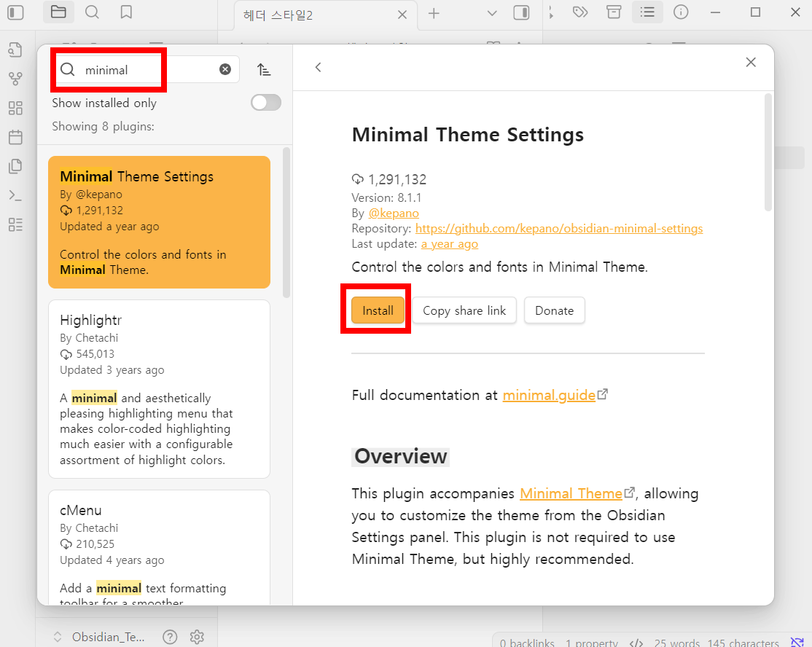Click the Donate button

(554, 310)
